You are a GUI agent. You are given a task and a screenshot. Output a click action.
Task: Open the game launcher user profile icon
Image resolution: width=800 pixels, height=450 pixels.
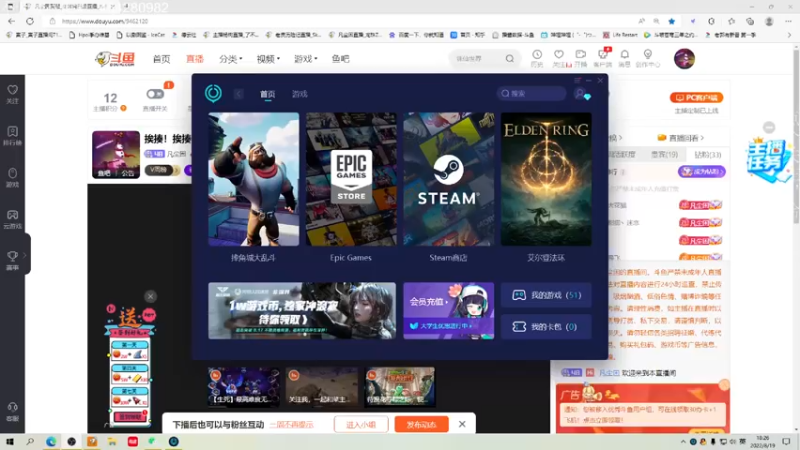pos(581,94)
